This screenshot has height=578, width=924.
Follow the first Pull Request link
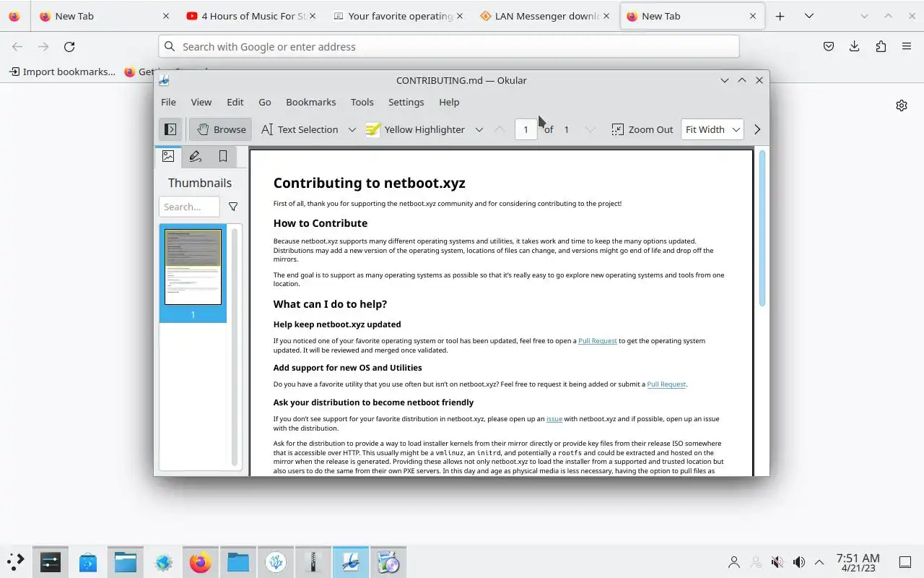tap(598, 341)
